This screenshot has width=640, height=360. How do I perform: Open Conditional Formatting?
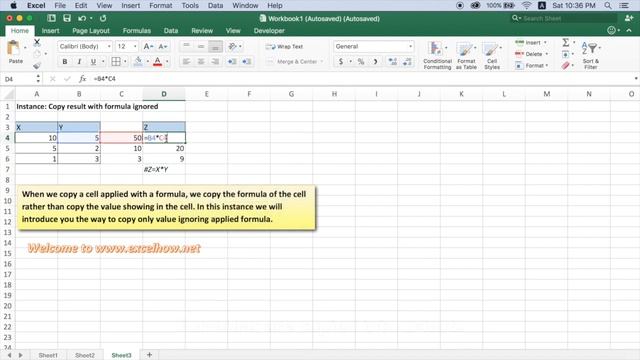point(437,55)
